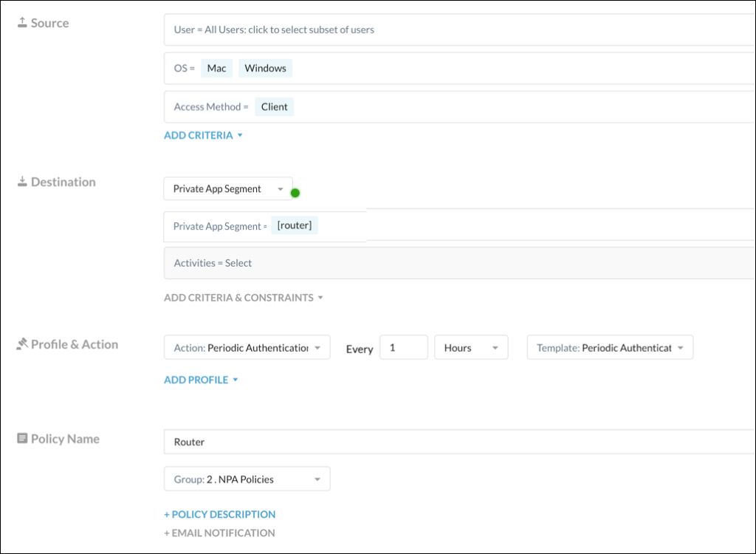Open the Hours unit dropdown
This screenshot has width=756, height=554.
pos(471,347)
